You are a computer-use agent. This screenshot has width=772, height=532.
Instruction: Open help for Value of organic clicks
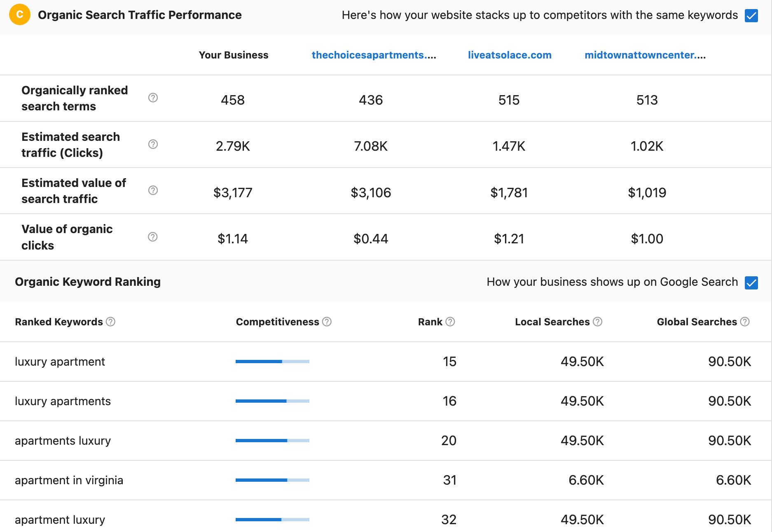pos(153,237)
